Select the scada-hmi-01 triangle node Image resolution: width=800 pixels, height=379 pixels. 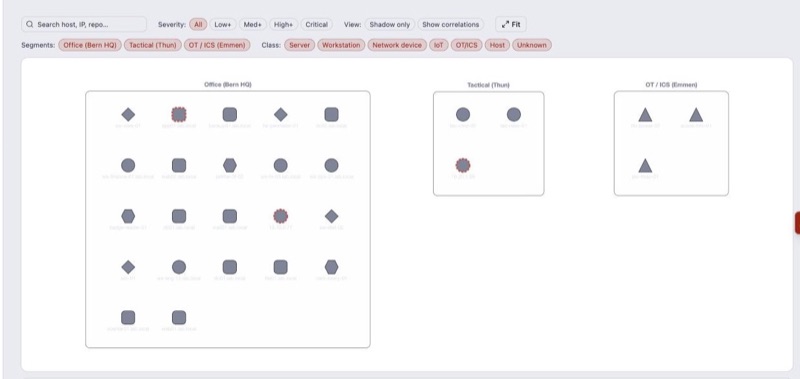point(696,115)
